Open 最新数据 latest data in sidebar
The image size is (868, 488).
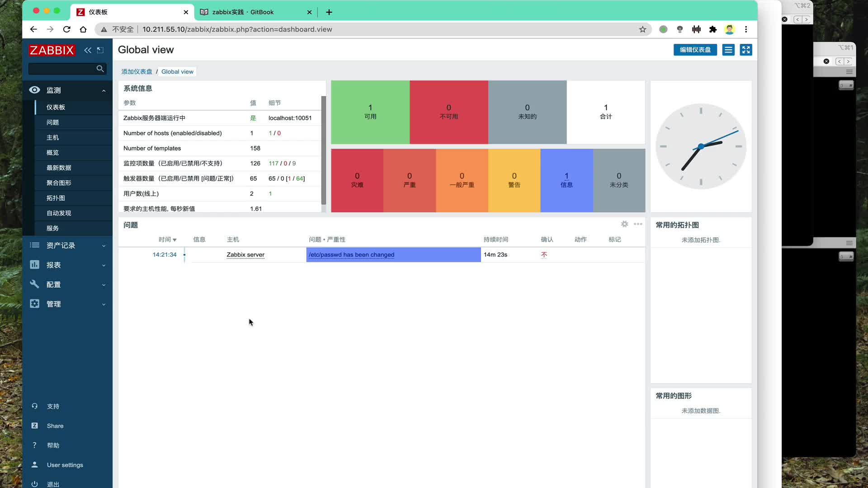click(x=59, y=168)
